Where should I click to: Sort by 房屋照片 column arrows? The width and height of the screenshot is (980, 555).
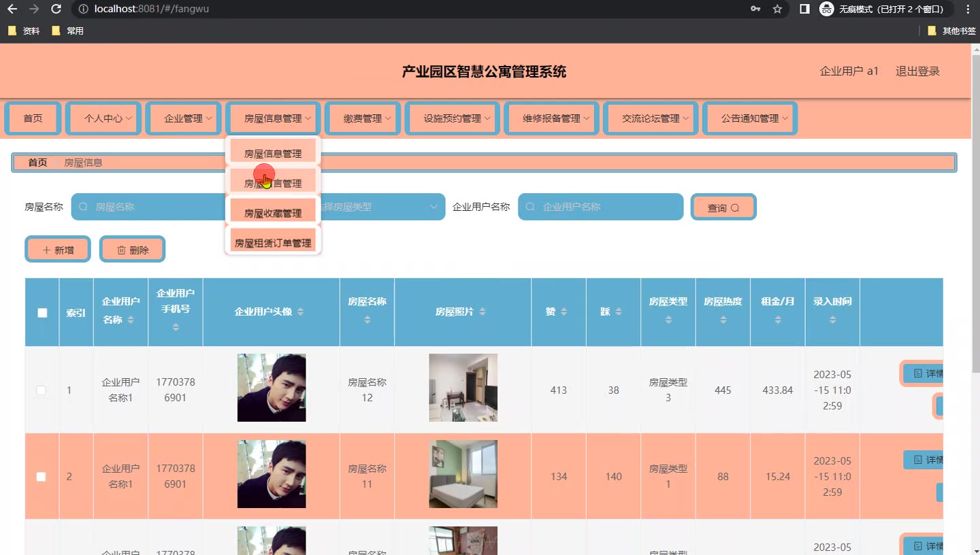[483, 312]
